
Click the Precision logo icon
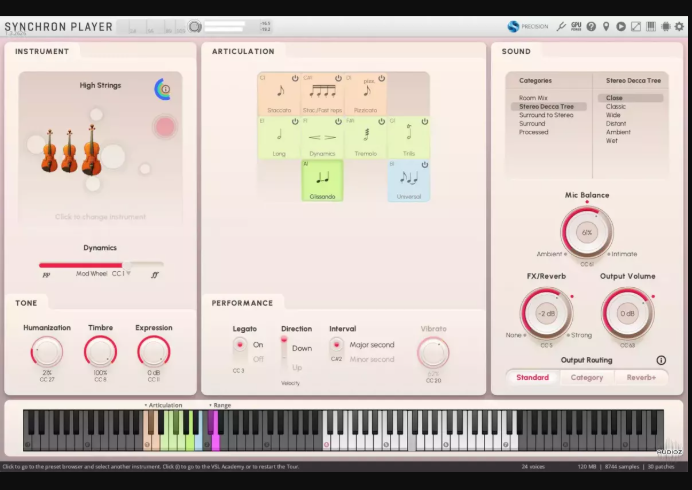point(513,26)
